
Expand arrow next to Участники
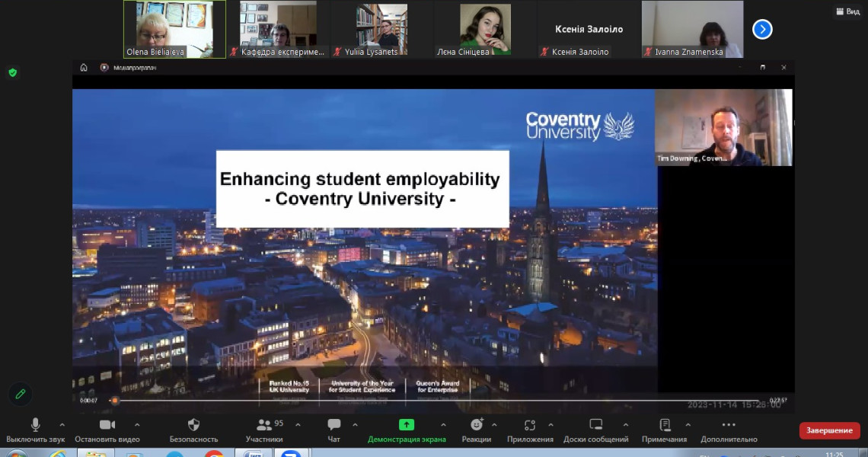tap(298, 425)
